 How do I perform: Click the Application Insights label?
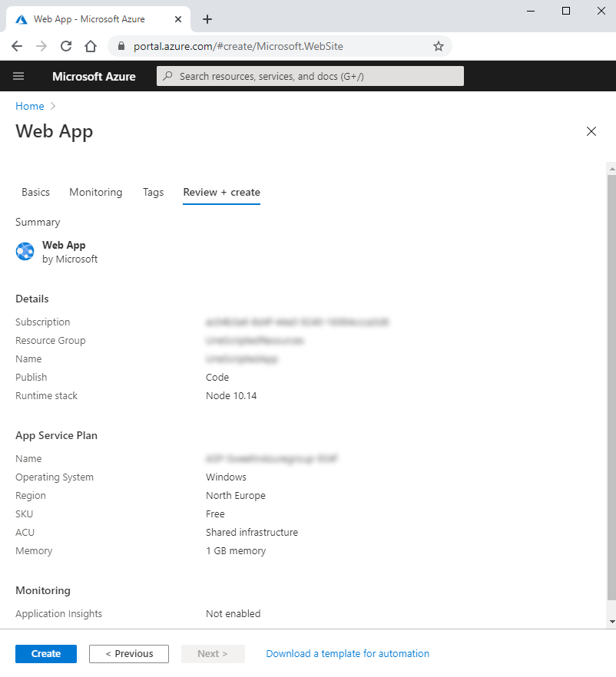tap(58, 613)
